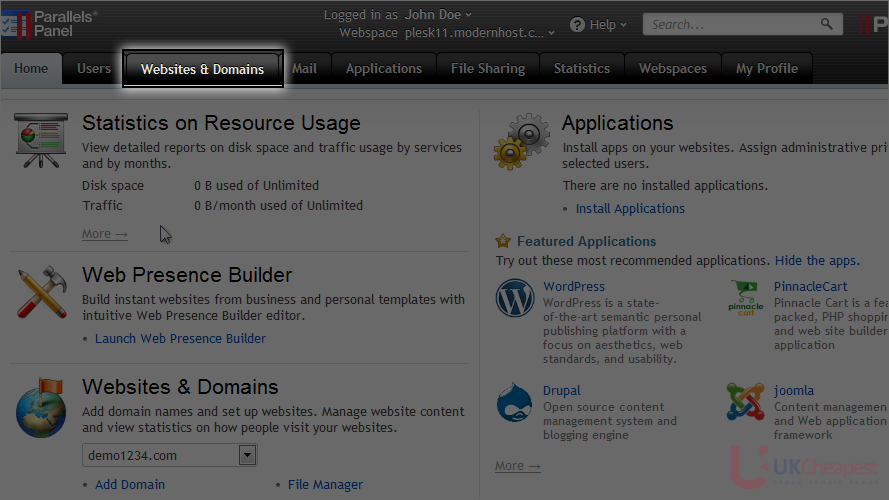Screen dimensions: 889x500
Task: Click the Parallels Panel logo
Action: tap(49, 24)
